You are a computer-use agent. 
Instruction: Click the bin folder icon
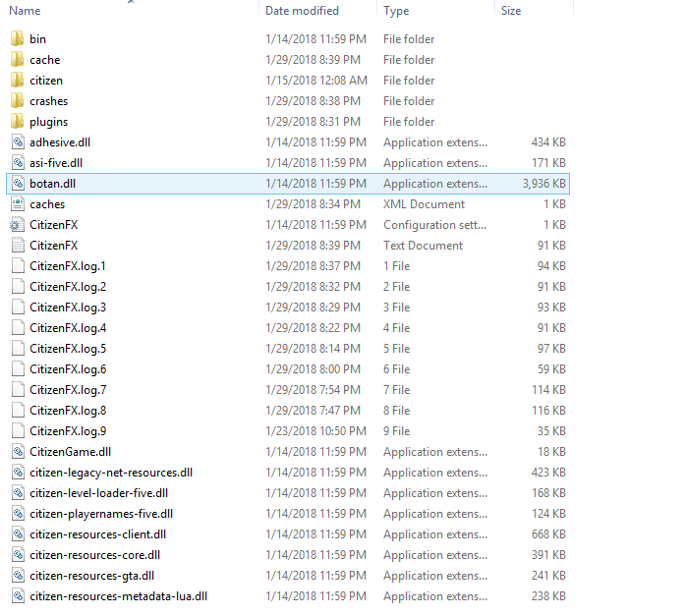tap(18, 38)
